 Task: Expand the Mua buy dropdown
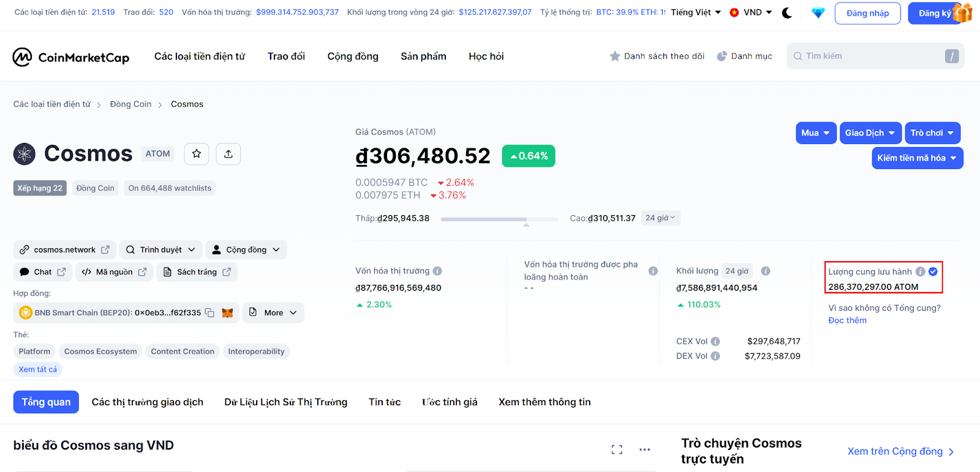[x=816, y=133]
